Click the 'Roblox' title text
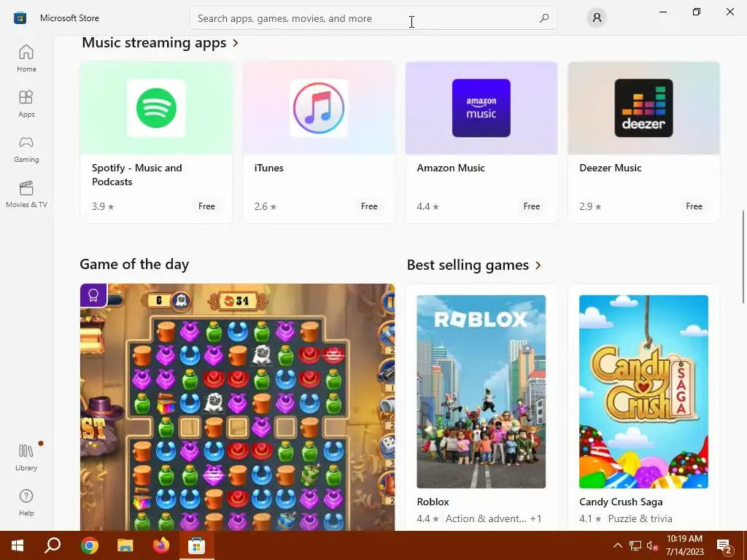The width and height of the screenshot is (747, 560). (x=433, y=502)
